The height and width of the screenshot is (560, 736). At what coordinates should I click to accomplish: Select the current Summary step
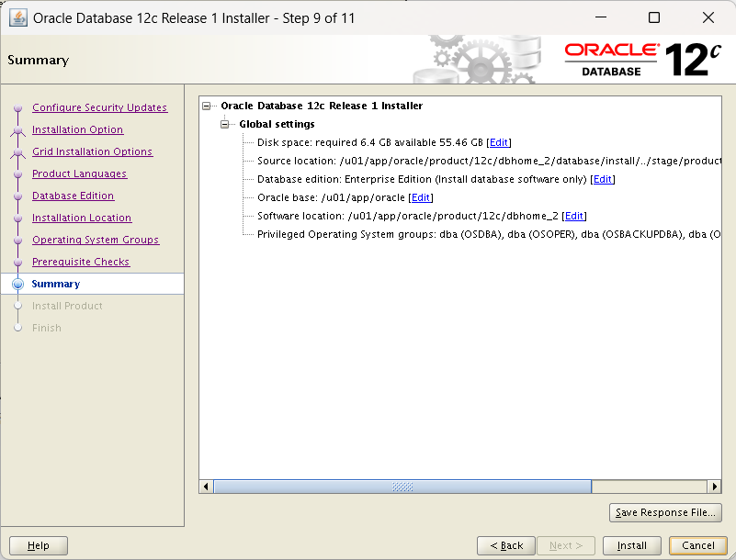click(x=56, y=284)
